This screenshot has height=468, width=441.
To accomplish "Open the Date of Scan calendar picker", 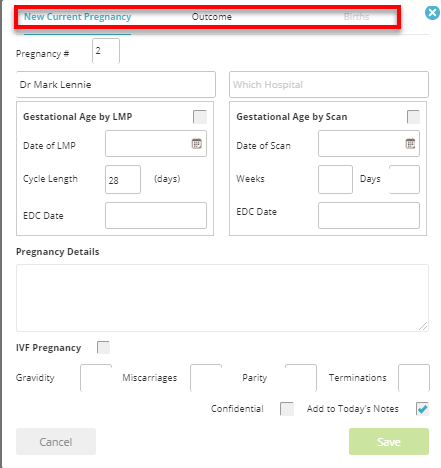I will (410, 144).
